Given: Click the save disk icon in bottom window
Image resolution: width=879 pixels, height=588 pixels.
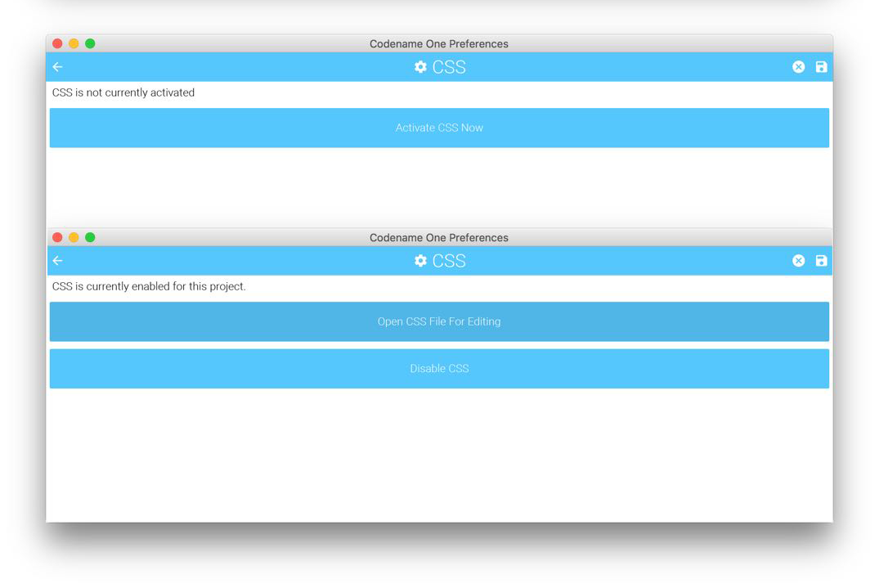Looking at the screenshot, I should 821,260.
